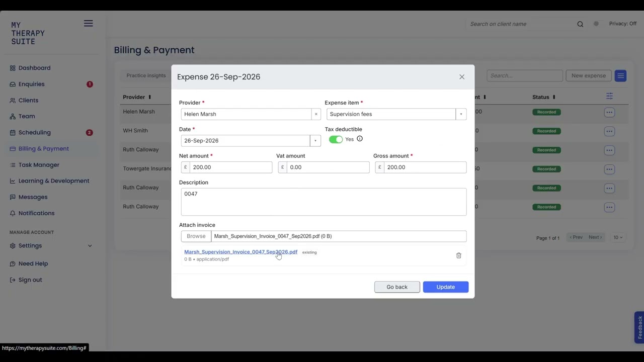Open the tax deductible info icon
644x362 pixels.
pos(360,139)
